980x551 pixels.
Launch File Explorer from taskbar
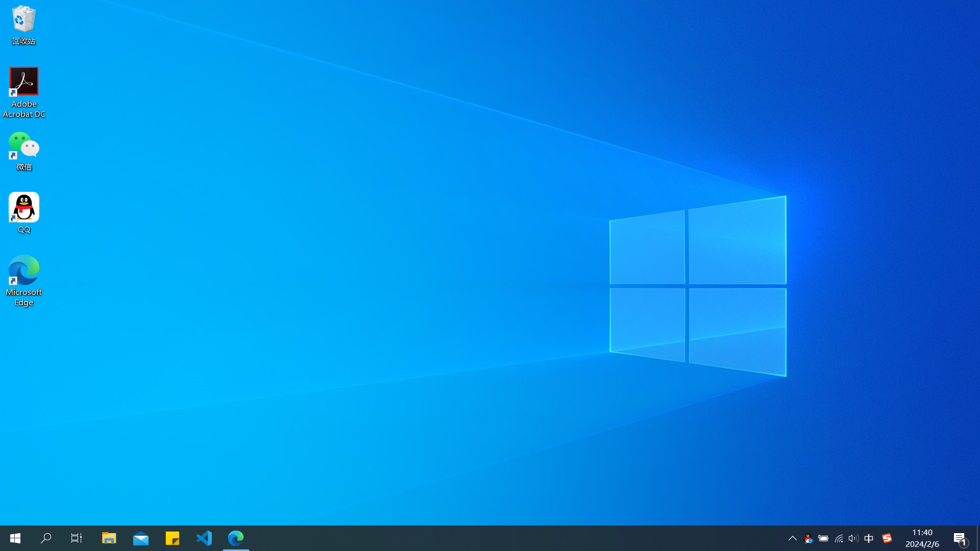109,538
